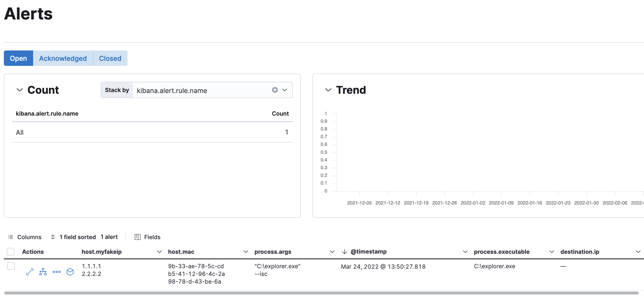644x299 pixels.
Task: Collapse the Count panel
Action: 20,90
